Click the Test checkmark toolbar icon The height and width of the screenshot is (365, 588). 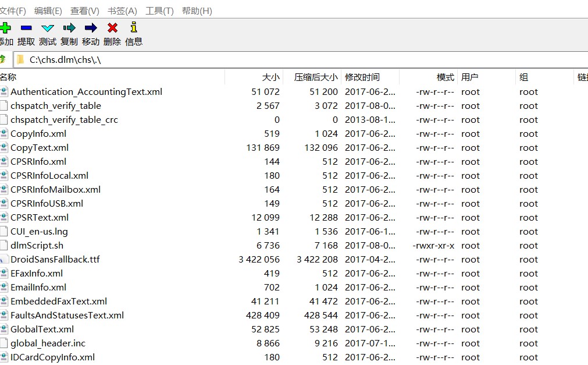[x=48, y=28]
